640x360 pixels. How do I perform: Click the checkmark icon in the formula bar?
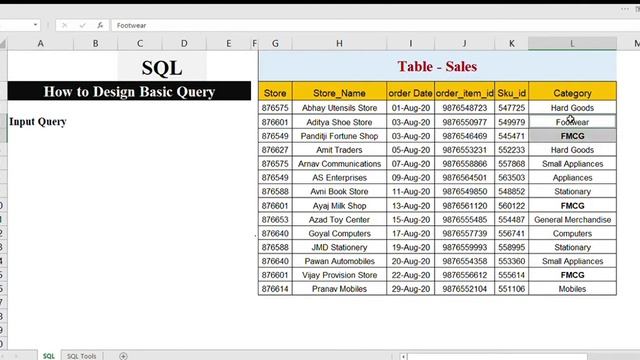pyautogui.click(x=82, y=25)
